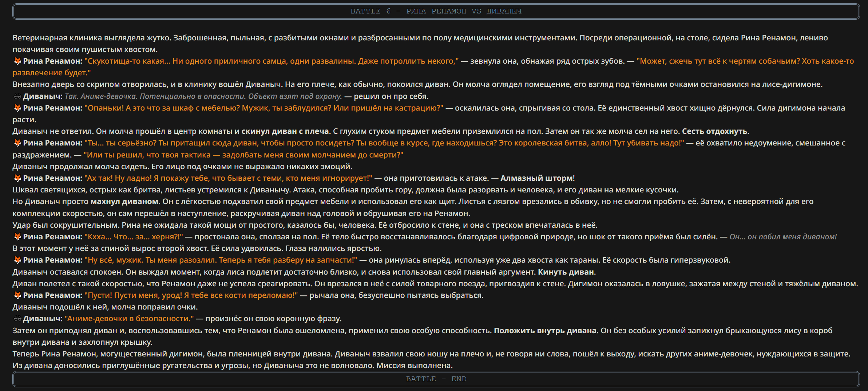
Task: Click the header "BATTLE 6 – РИНА РЕНАМОН VS ДИВАНЫЧ"
Action: (x=436, y=11)
